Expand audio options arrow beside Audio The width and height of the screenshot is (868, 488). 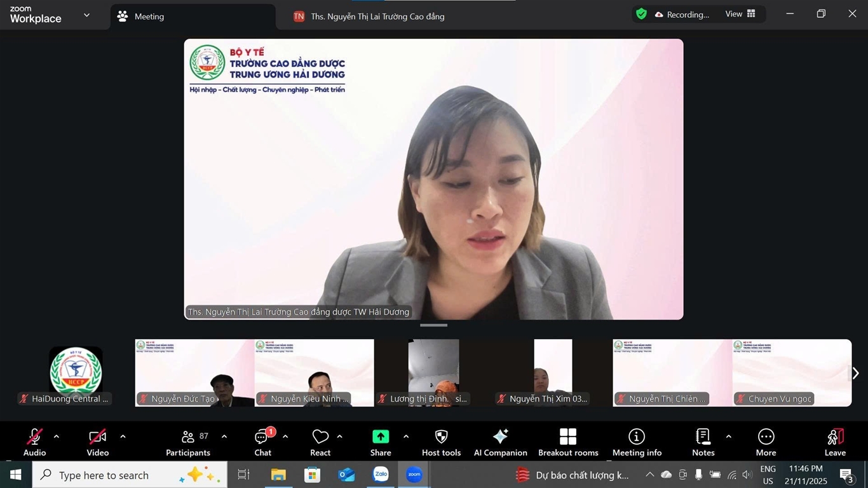(x=57, y=437)
